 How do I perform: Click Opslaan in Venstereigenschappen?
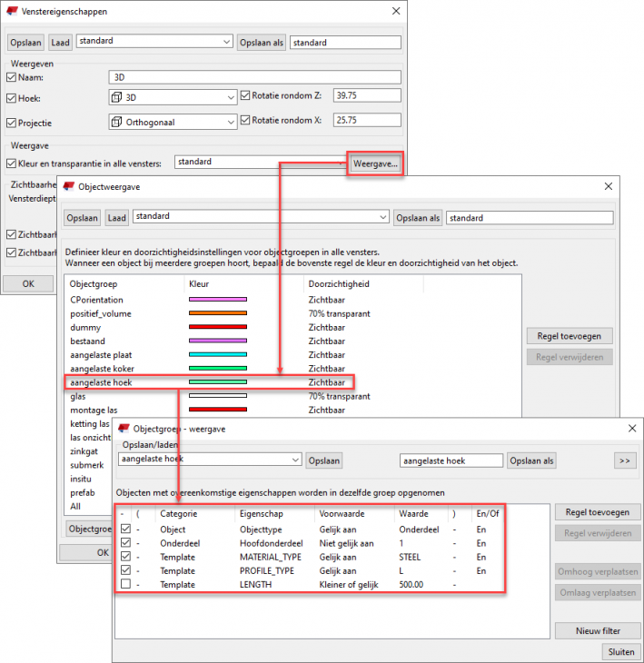25,43
